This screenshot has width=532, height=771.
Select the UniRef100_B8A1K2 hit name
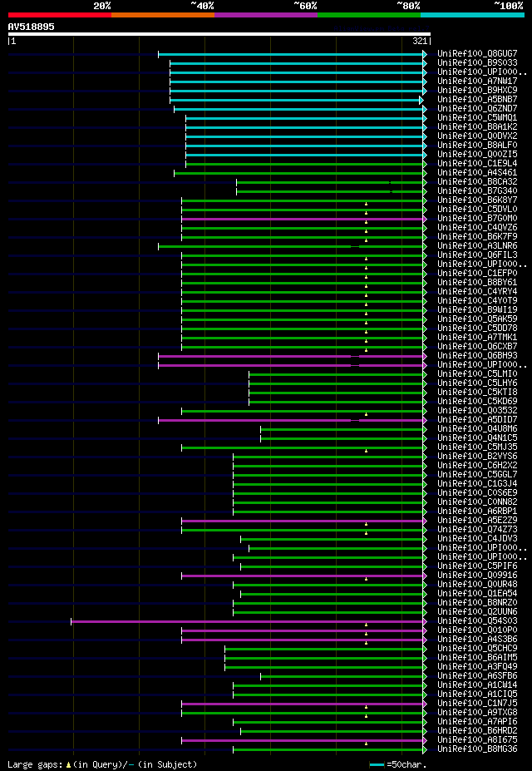[x=477, y=127]
